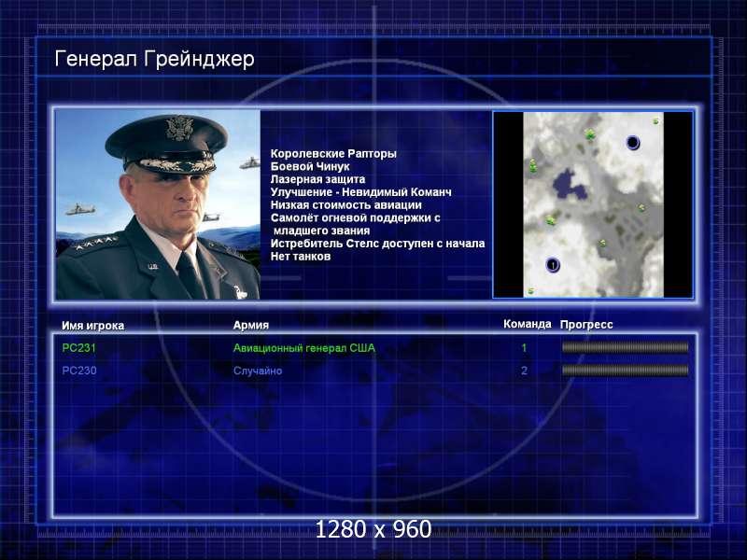Image resolution: width=747 pixels, height=560 pixels.
Task: Select player 1 start marker on map
Action: click(553, 264)
